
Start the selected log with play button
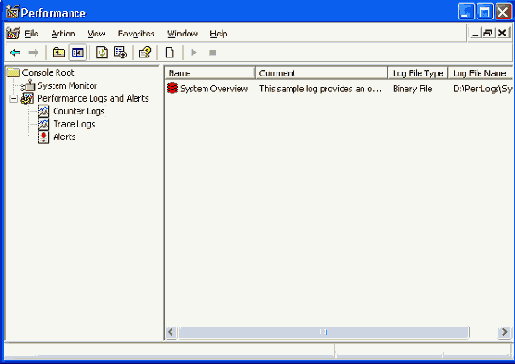point(194,53)
